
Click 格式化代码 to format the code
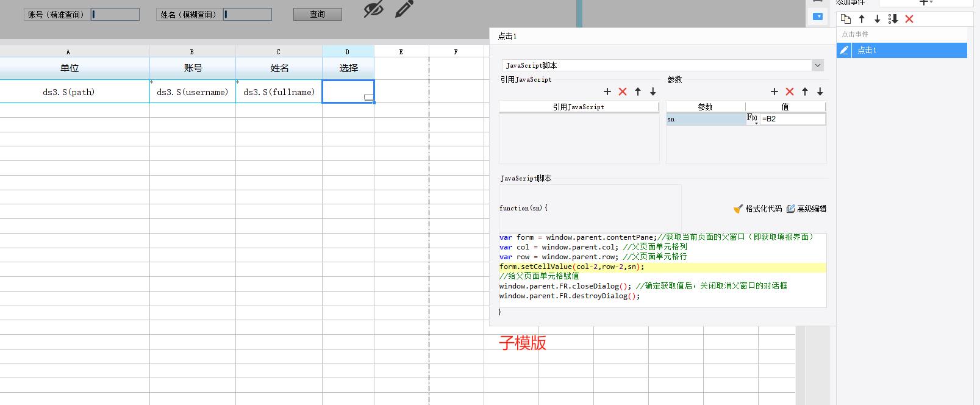tap(757, 209)
